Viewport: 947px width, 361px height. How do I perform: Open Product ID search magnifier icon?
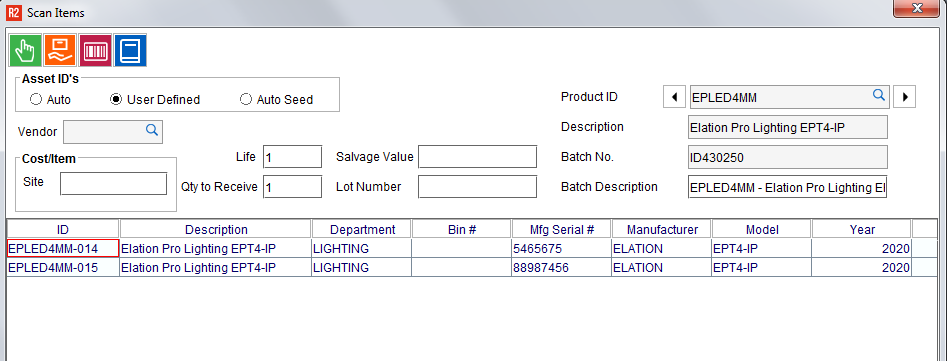(x=879, y=95)
